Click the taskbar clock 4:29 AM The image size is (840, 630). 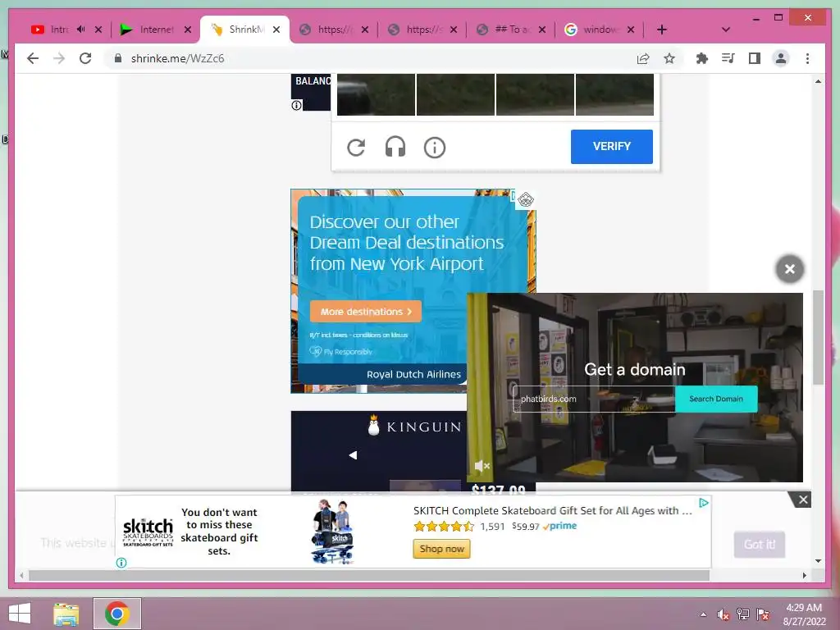click(804, 608)
